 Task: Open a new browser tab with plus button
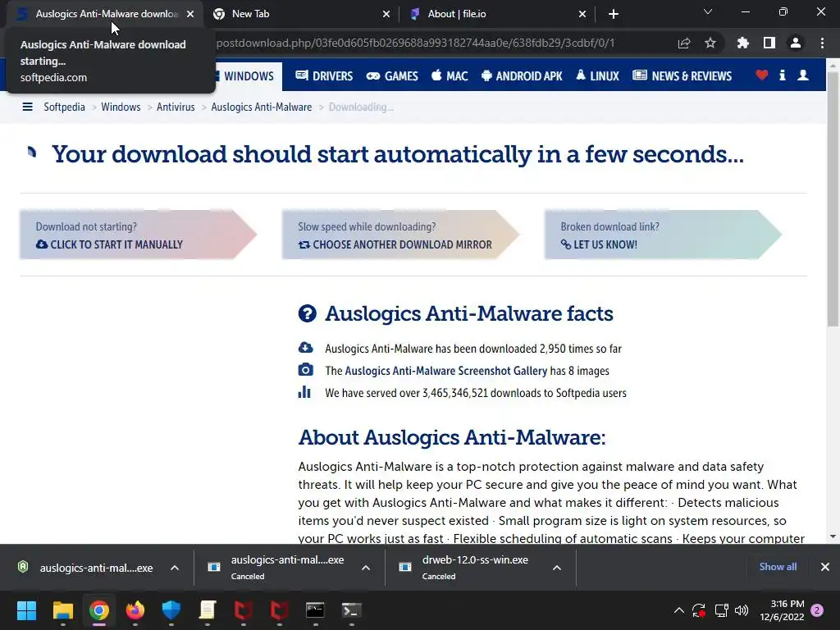pyautogui.click(x=614, y=14)
